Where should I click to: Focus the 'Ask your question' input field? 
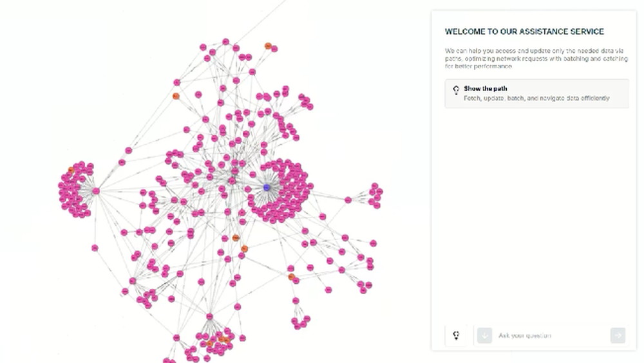coord(552,335)
